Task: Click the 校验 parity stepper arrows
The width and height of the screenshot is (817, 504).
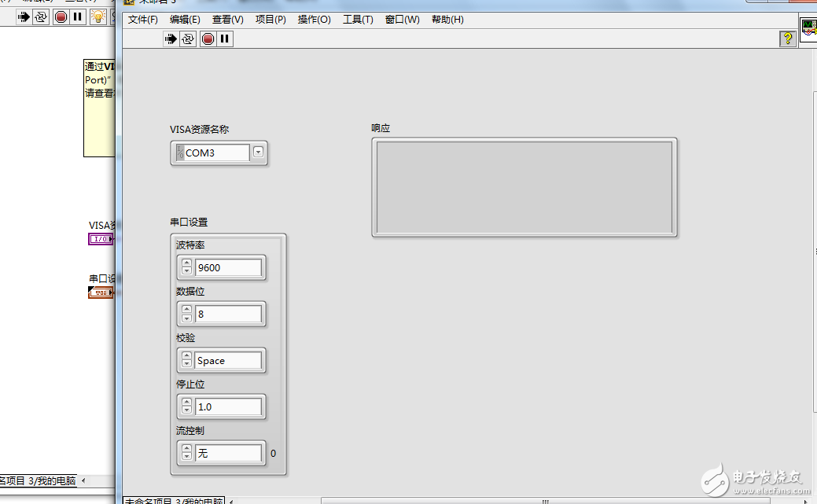Action: click(186, 360)
